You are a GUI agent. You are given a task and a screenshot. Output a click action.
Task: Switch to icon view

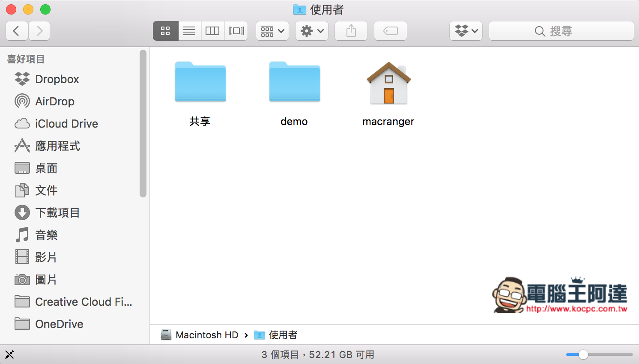coord(165,31)
